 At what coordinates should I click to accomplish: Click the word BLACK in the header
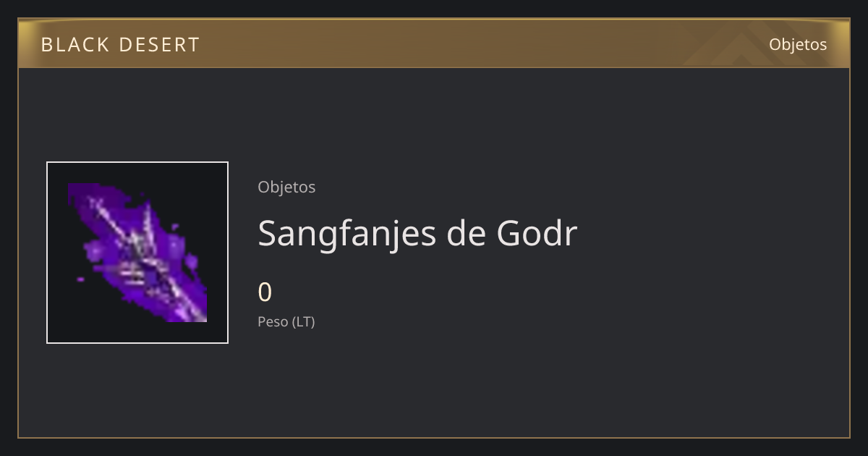pos(74,45)
